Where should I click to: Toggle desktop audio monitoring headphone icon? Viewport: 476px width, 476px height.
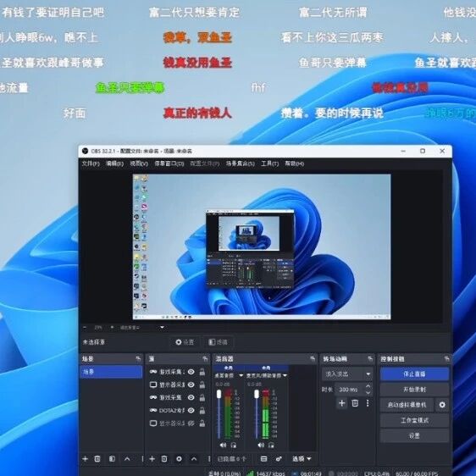pos(234,446)
